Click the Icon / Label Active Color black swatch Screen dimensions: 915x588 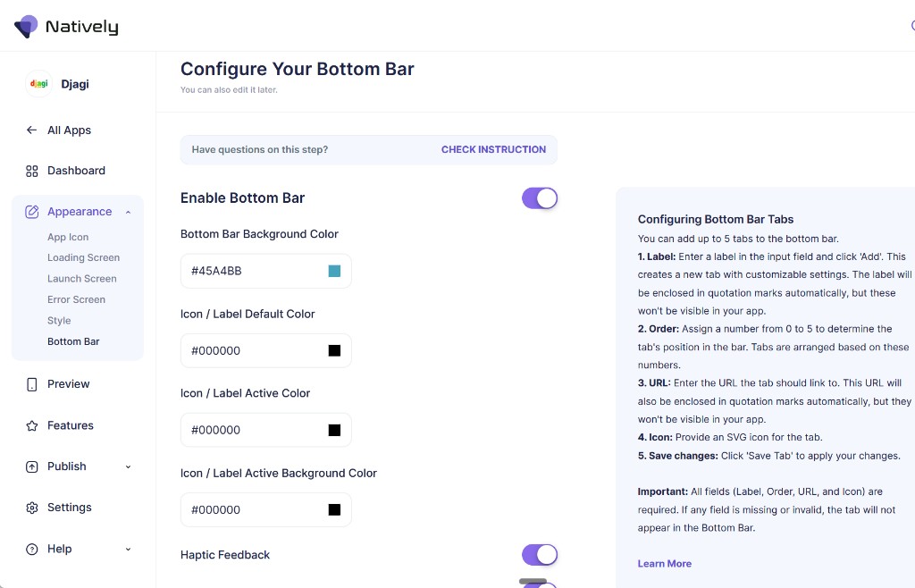point(334,430)
